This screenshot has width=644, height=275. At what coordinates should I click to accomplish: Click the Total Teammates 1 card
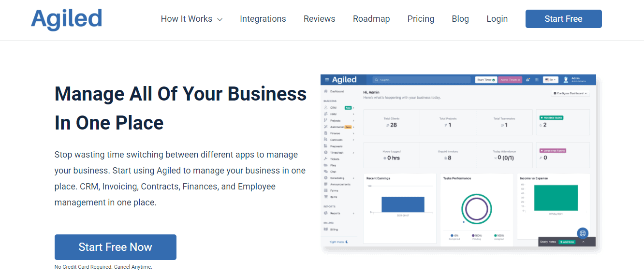[504, 122]
